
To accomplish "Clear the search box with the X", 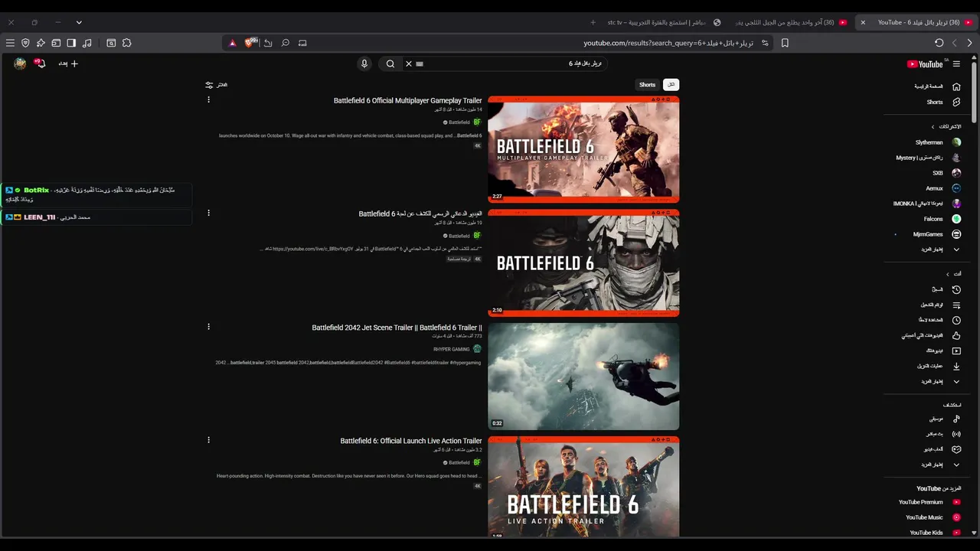I will pyautogui.click(x=409, y=64).
